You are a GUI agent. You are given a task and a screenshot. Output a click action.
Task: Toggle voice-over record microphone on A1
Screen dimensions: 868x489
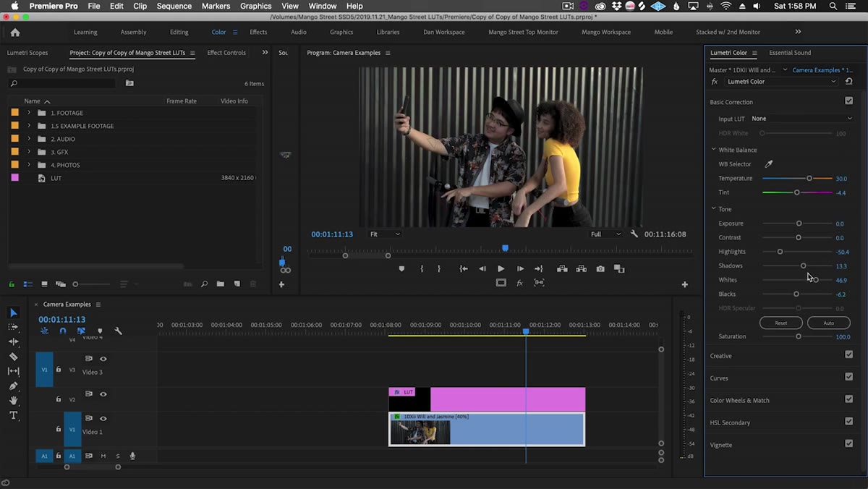[132, 456]
